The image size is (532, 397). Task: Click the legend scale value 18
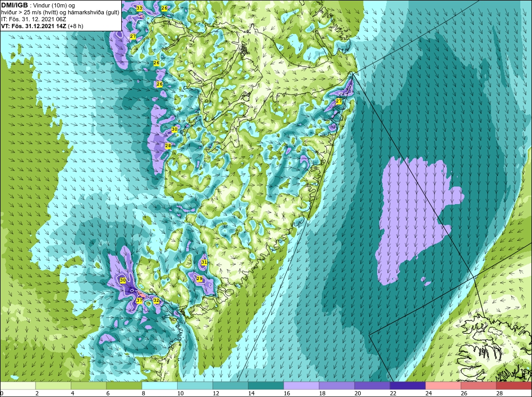coord(322,393)
